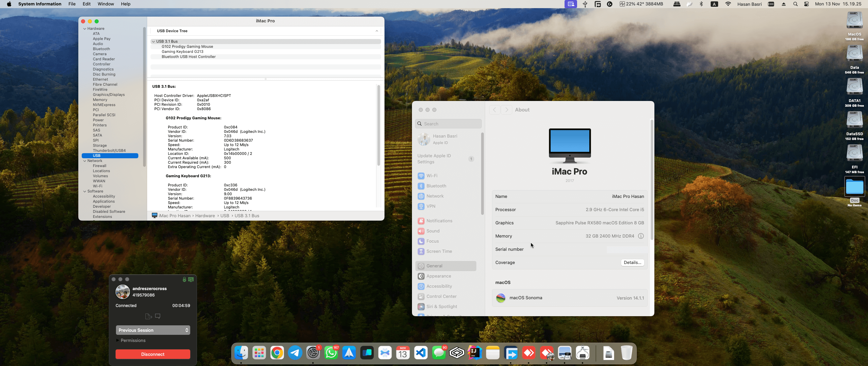Click the Bluetooth icon in the menu bar
868x366 pixels.
tap(702, 4)
